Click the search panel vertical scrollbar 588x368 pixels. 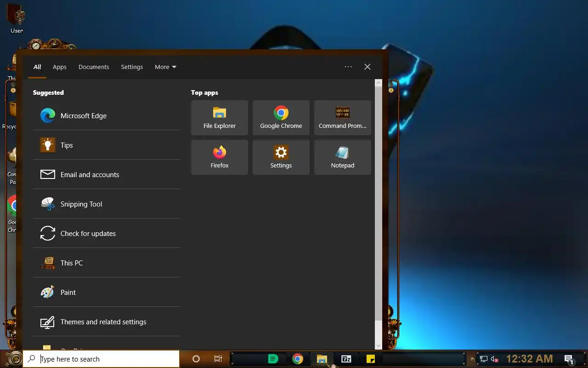(379, 203)
